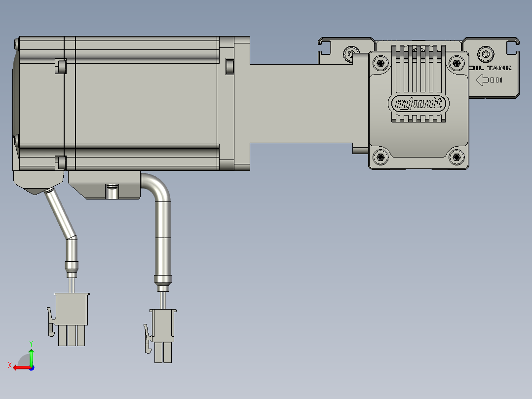The height and width of the screenshot is (399, 532).
Task: Select the hex screw at the top-left of mjunit cover
Action: pos(380,62)
